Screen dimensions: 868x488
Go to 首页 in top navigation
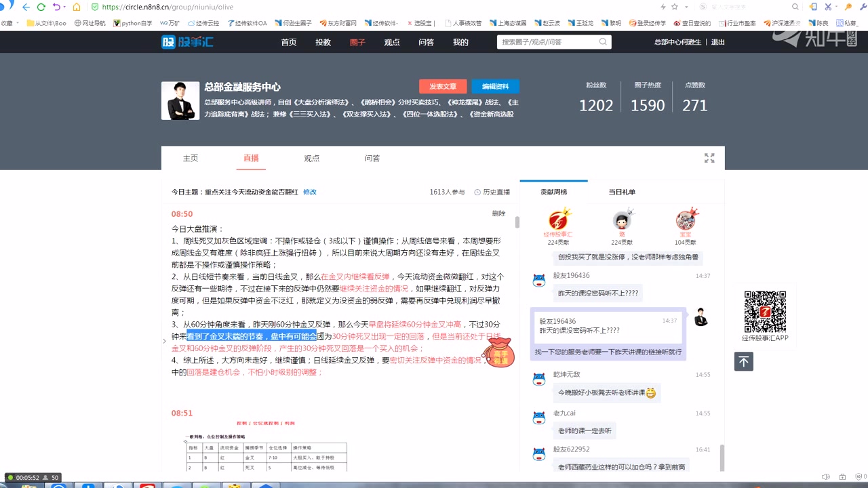click(x=289, y=42)
